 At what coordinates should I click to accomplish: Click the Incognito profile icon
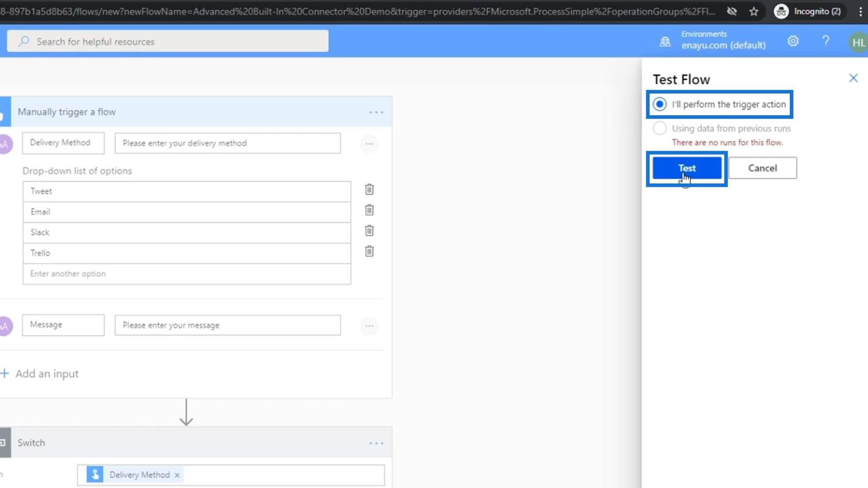[781, 11]
